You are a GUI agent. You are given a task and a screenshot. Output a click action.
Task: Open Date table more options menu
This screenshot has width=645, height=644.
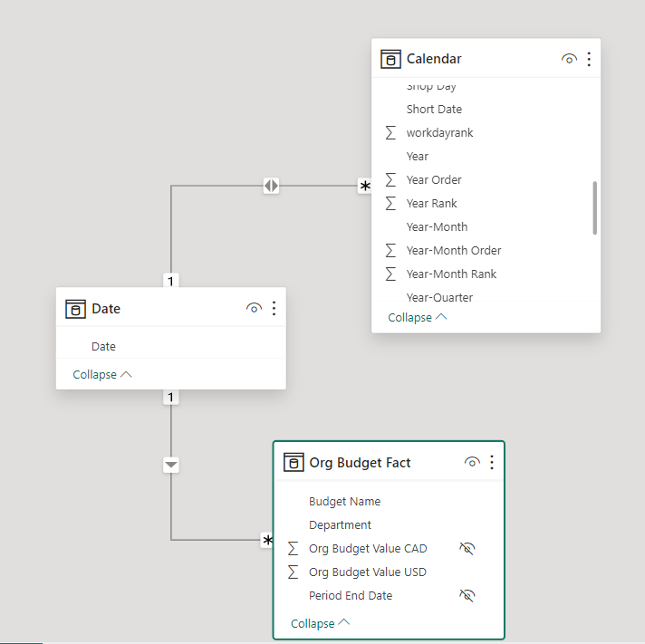(274, 309)
